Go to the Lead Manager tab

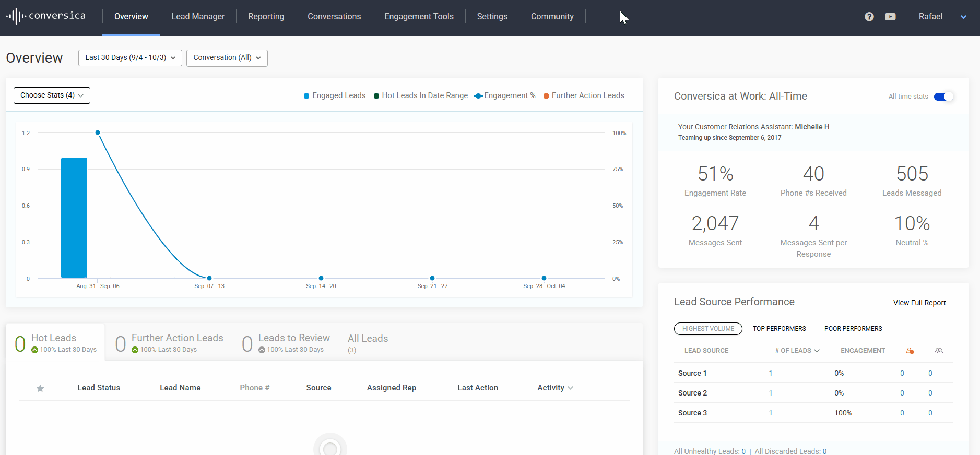coord(198,17)
